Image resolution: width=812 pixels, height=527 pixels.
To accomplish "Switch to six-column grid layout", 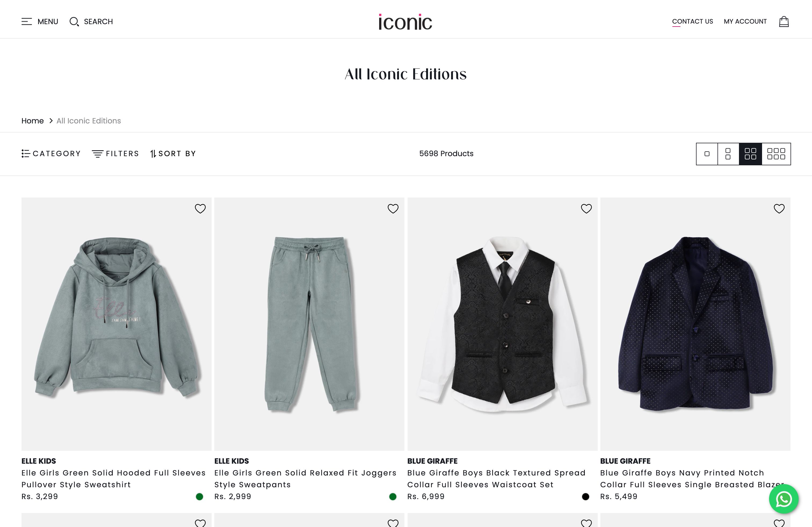I will pyautogui.click(x=776, y=154).
